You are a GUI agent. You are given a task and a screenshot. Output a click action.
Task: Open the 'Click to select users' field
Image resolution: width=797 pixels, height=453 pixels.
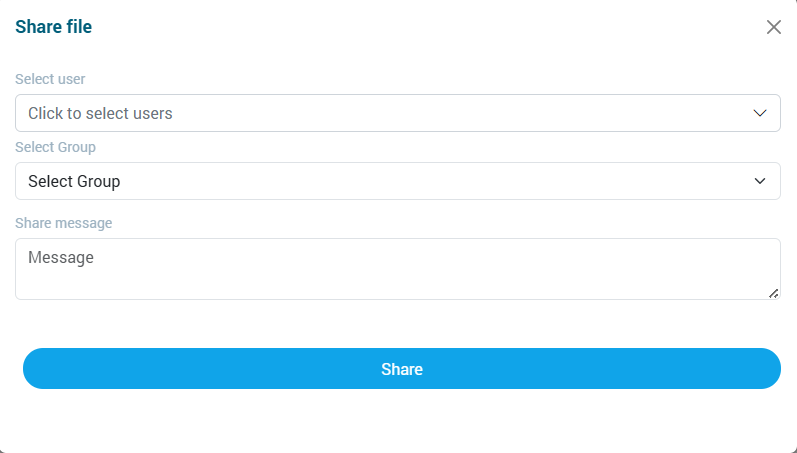tap(380, 113)
